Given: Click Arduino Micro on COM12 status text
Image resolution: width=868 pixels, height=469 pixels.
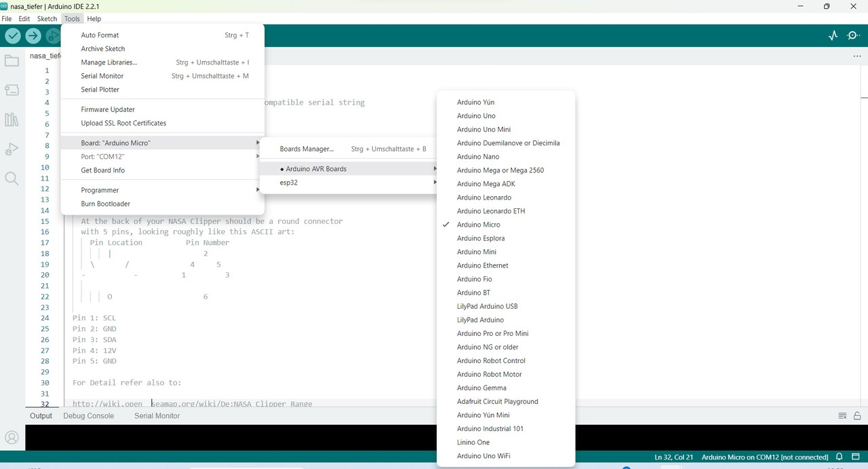Looking at the screenshot, I should coord(765,457).
